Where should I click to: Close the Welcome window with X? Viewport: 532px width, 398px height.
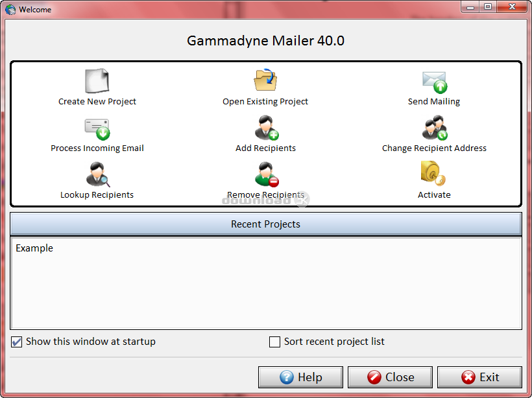512,6
